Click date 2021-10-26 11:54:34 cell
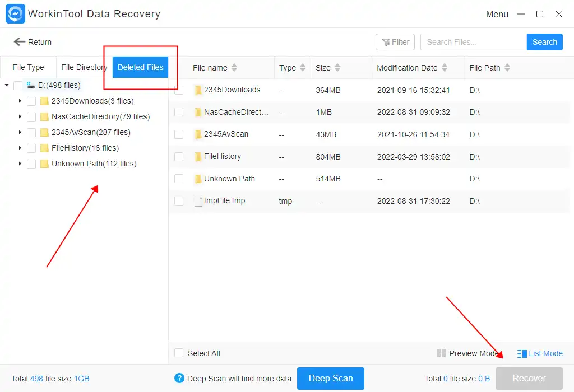574x392 pixels. tap(413, 134)
